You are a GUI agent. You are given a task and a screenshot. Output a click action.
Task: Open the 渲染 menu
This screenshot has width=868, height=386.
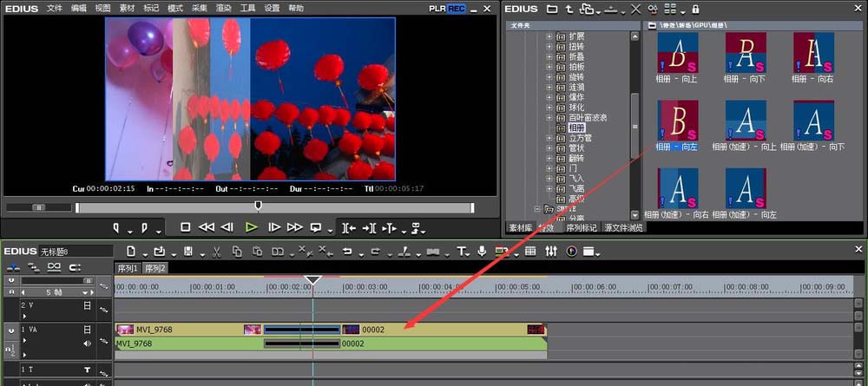pyautogui.click(x=223, y=9)
